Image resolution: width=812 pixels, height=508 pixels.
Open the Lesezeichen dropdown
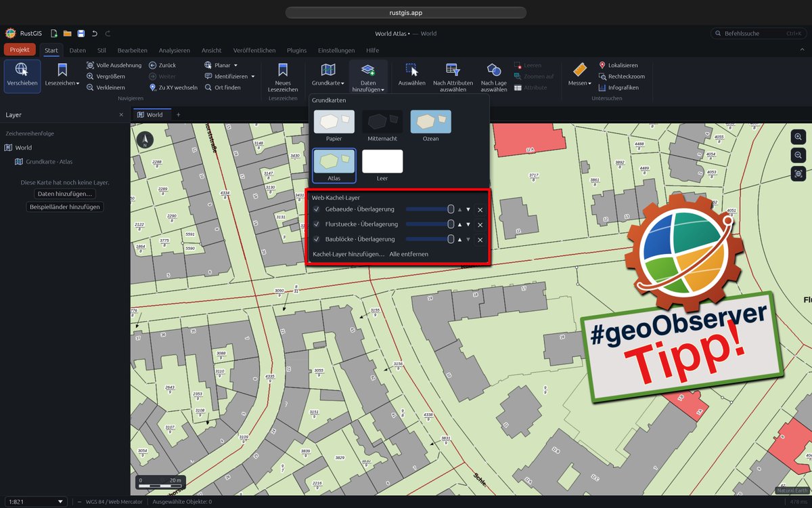point(62,75)
